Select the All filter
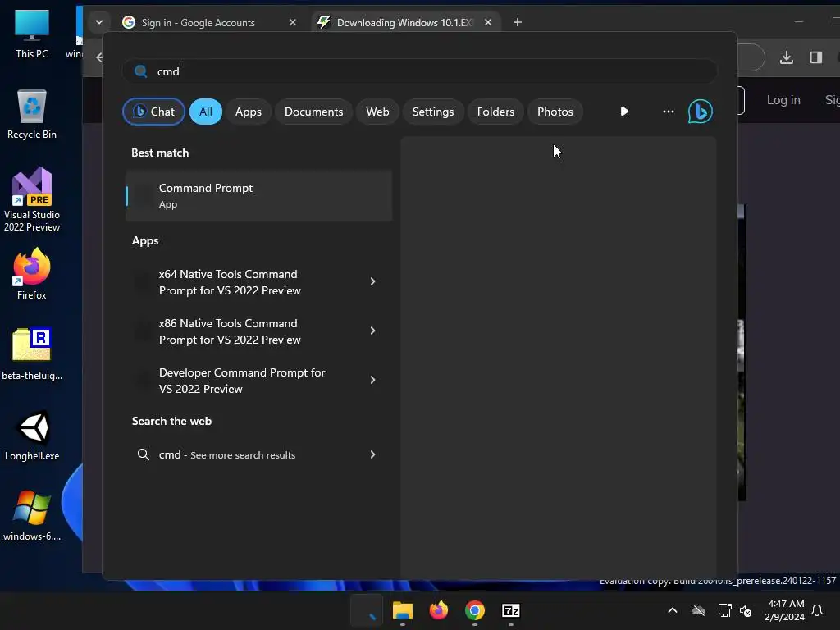Image resolution: width=840 pixels, height=630 pixels. point(206,112)
